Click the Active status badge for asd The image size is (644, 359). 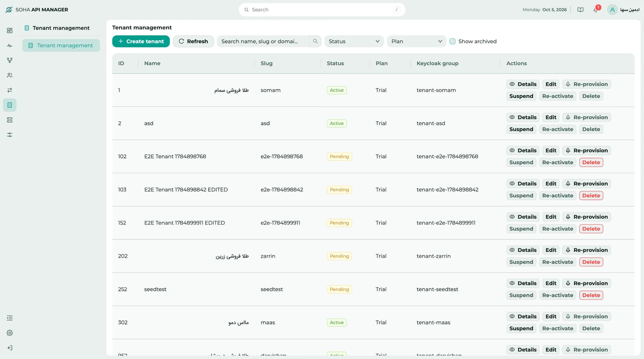(337, 123)
